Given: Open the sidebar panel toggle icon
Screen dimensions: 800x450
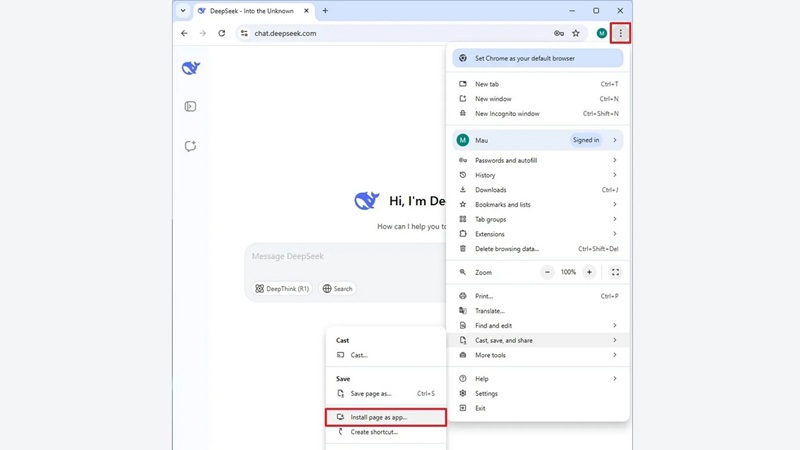Looking at the screenshot, I should (x=190, y=107).
